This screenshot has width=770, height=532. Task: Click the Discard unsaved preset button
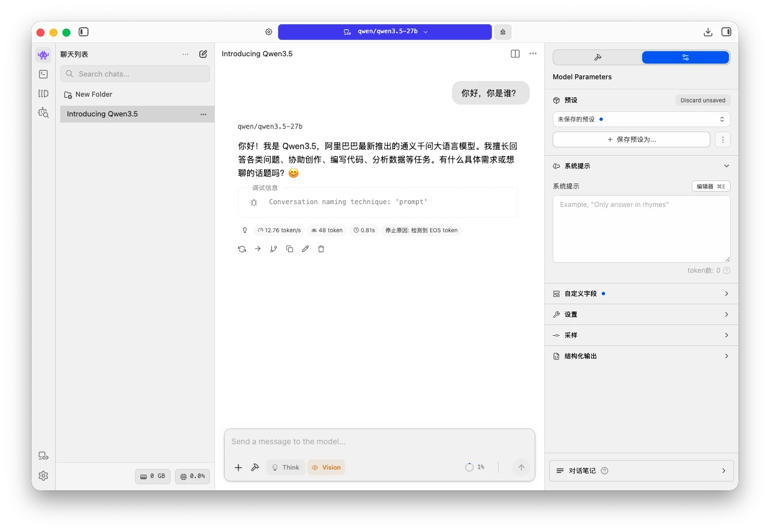click(x=702, y=100)
